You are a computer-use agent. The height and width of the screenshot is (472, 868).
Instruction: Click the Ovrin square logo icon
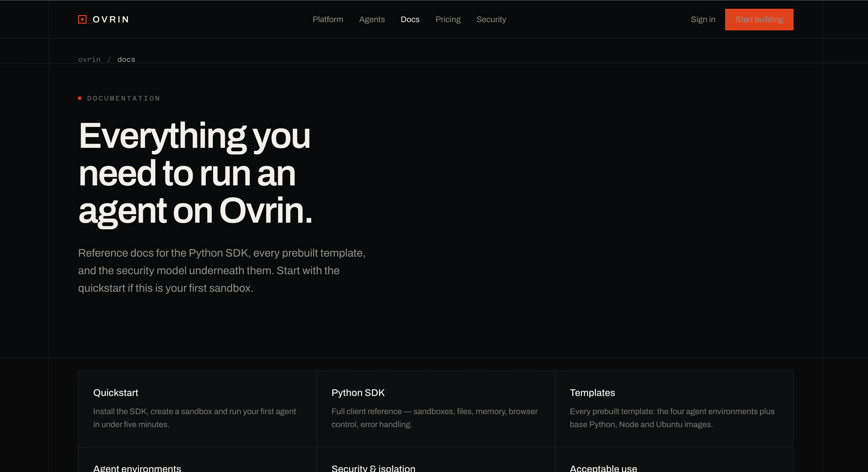82,19
